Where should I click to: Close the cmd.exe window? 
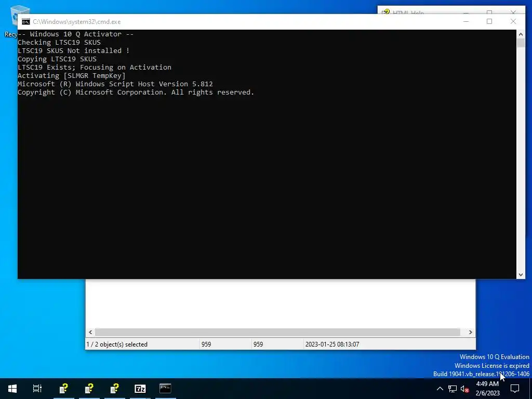(x=513, y=21)
